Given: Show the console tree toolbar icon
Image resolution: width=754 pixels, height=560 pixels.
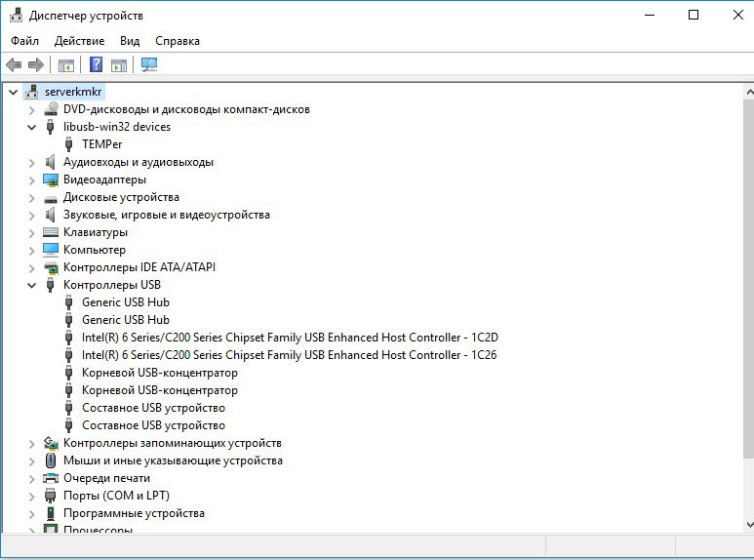Looking at the screenshot, I should (66, 64).
